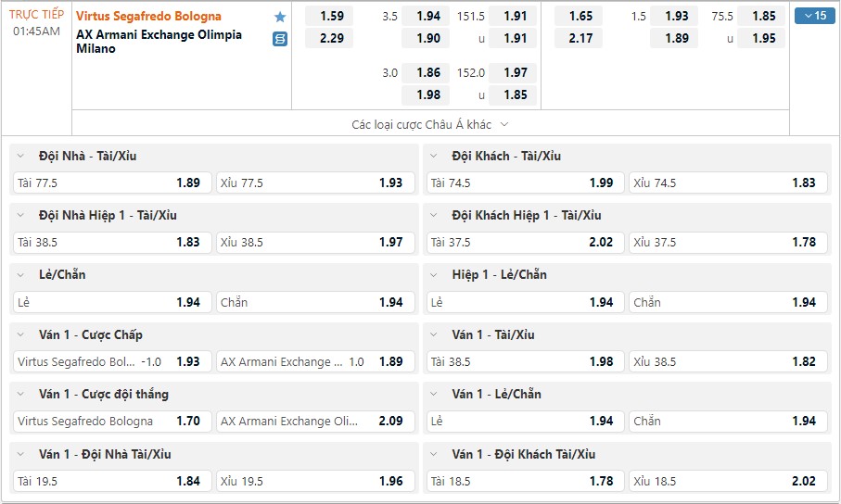
Task: Click over 152.0 odds 1.97
Action: (x=513, y=72)
